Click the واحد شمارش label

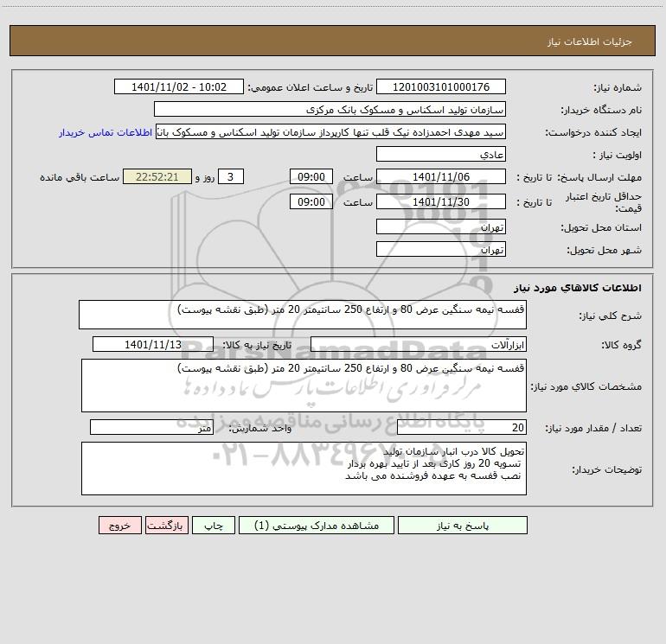pyautogui.click(x=260, y=429)
